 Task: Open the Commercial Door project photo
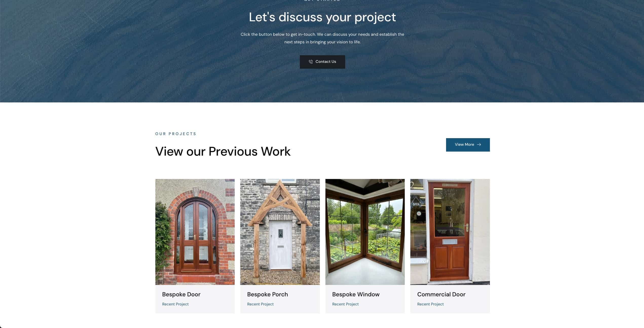(450, 232)
